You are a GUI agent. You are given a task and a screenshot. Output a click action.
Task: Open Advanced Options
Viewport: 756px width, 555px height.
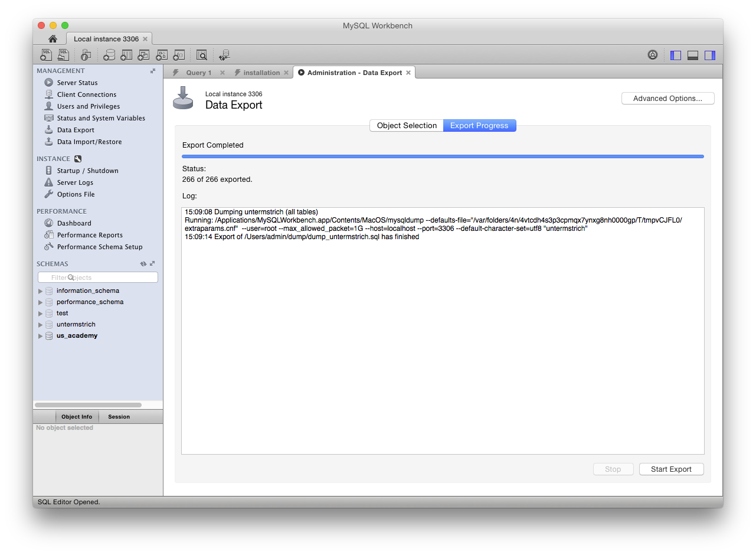(x=667, y=99)
